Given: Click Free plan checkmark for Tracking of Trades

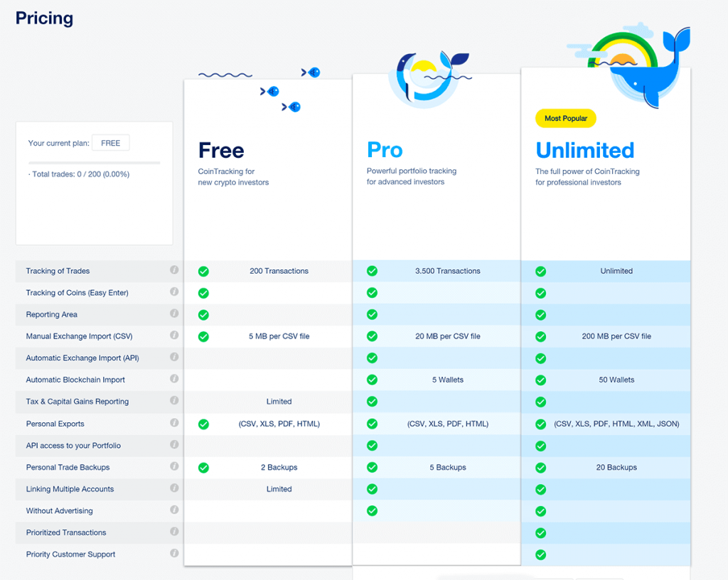Looking at the screenshot, I should [203, 272].
